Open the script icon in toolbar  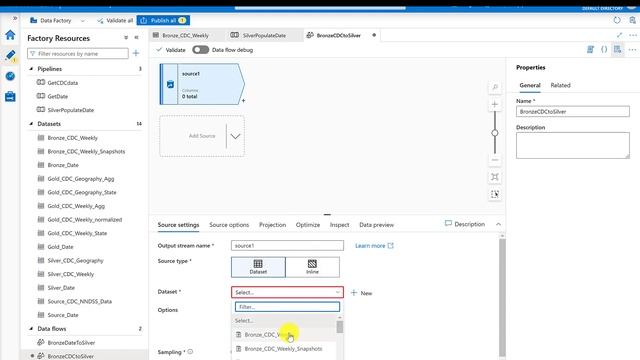pyautogui.click(x=590, y=50)
